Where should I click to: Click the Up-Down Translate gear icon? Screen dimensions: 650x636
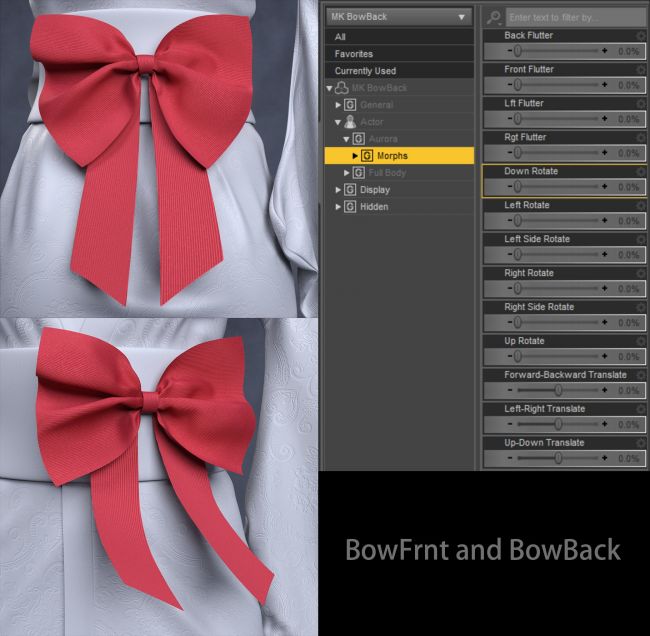pyautogui.click(x=640, y=444)
